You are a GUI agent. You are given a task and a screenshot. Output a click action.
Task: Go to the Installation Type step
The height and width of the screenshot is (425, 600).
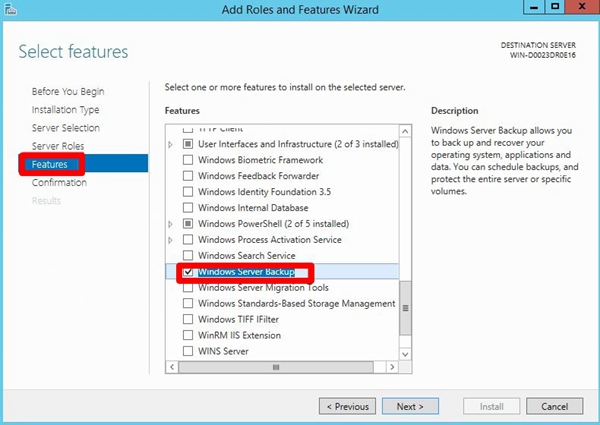(x=65, y=110)
